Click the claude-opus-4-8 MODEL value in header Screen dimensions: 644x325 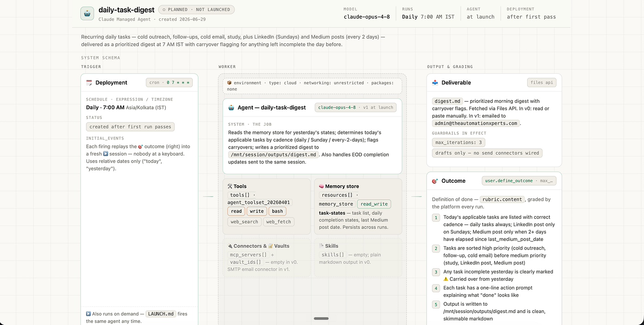pos(367,17)
